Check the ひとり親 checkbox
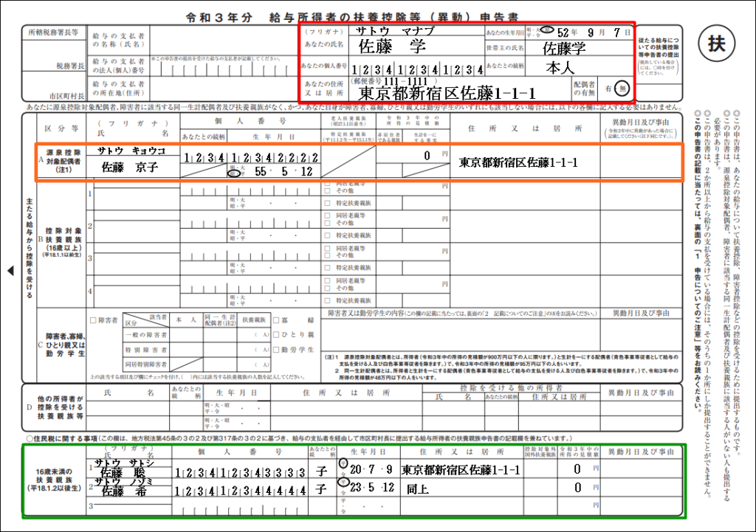This screenshot has width=756, height=532. tap(276, 334)
